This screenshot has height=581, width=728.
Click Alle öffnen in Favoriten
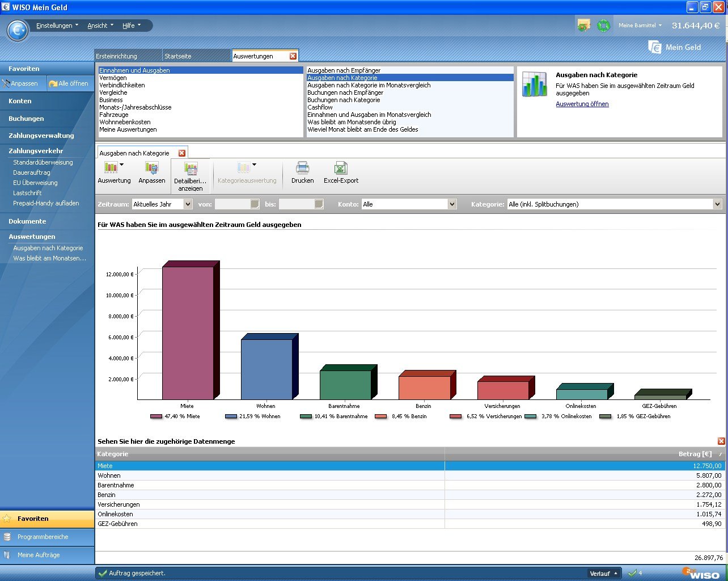(x=70, y=83)
